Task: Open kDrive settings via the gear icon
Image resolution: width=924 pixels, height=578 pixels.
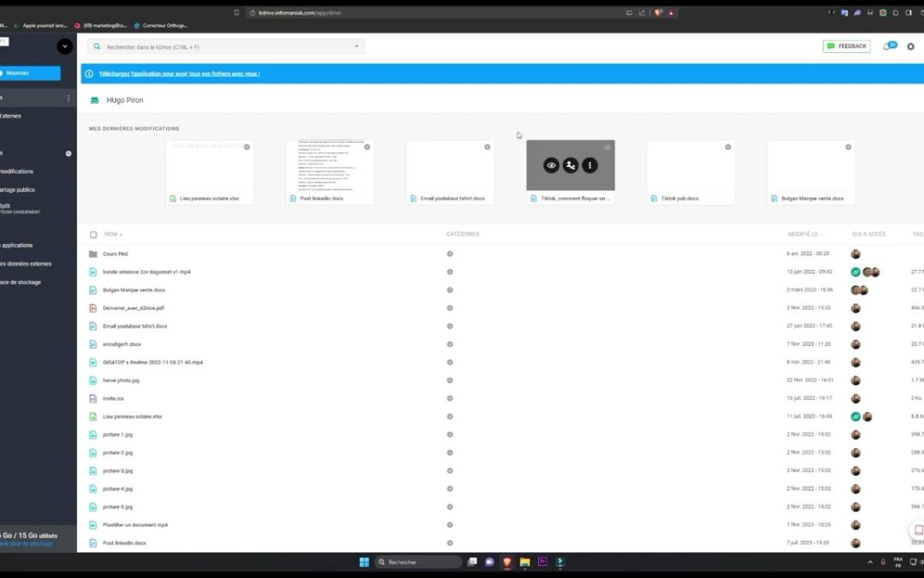Action: click(x=910, y=46)
